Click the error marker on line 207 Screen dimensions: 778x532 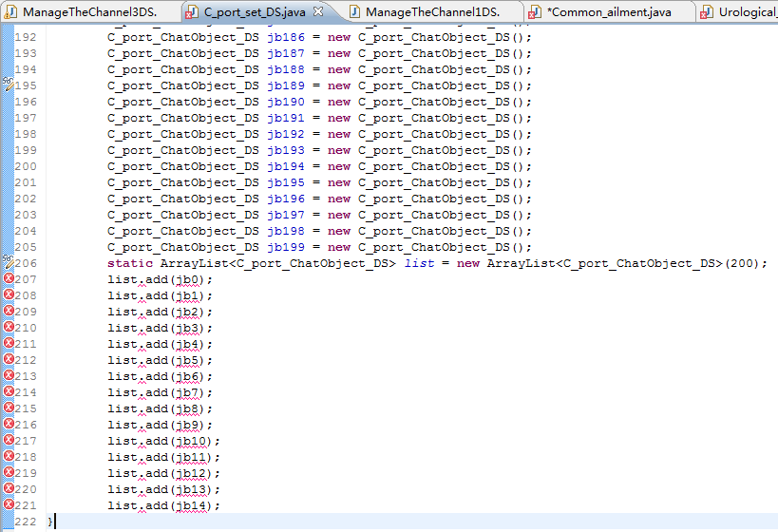click(9, 278)
